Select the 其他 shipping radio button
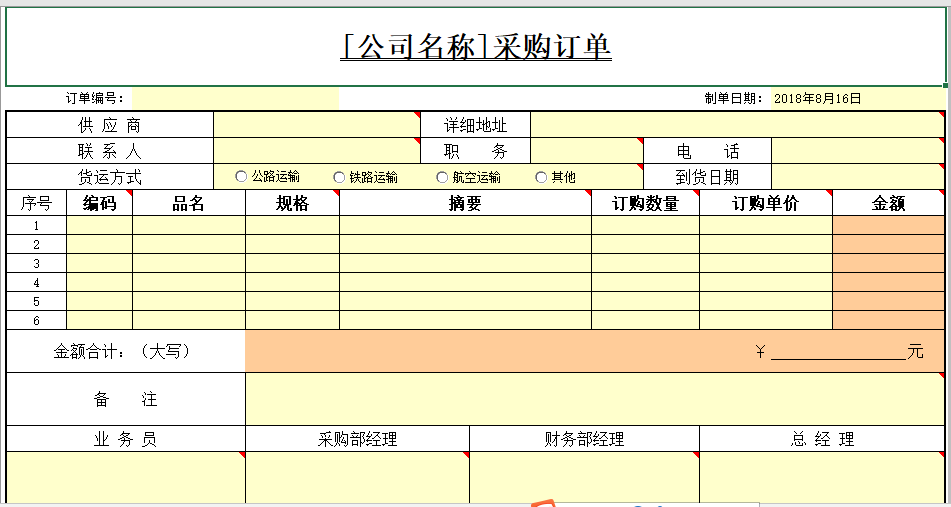Screen dimensions: 951x507 tap(542, 177)
